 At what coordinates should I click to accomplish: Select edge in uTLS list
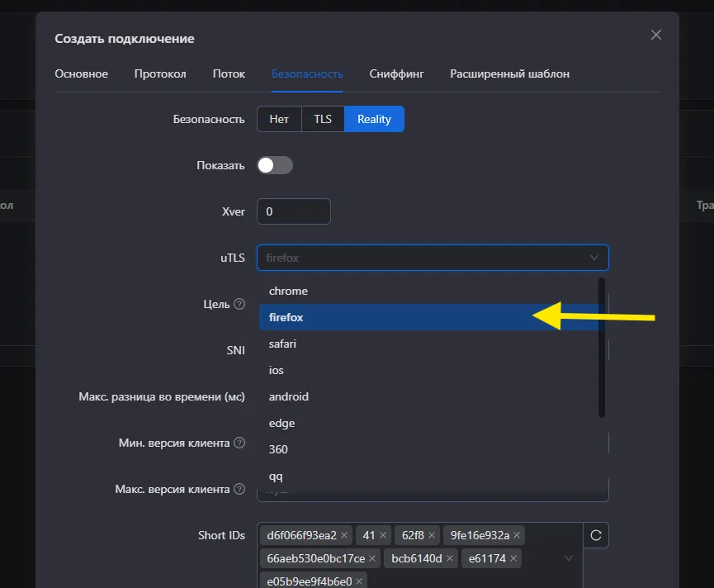(428, 423)
